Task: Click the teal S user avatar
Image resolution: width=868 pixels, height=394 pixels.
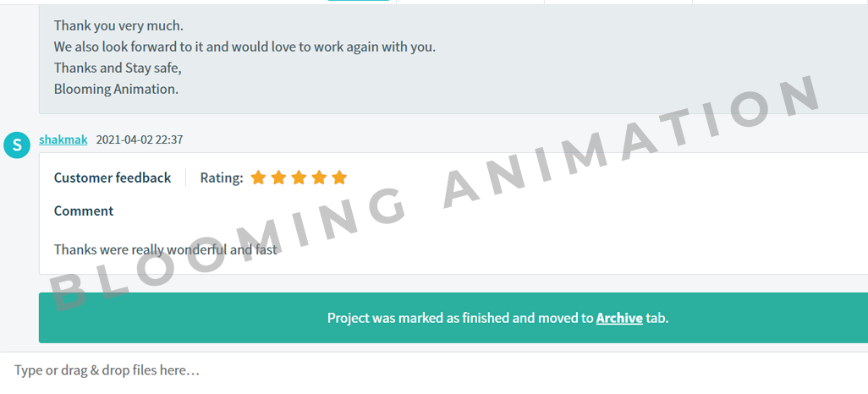Action: point(17,145)
